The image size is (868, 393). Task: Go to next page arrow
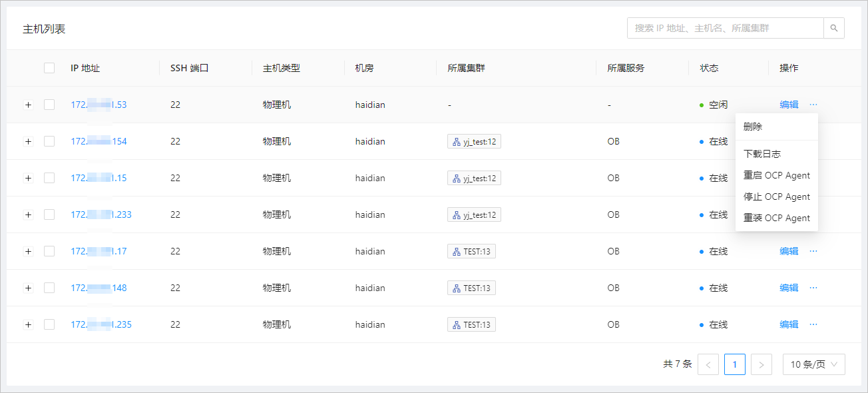click(x=761, y=364)
